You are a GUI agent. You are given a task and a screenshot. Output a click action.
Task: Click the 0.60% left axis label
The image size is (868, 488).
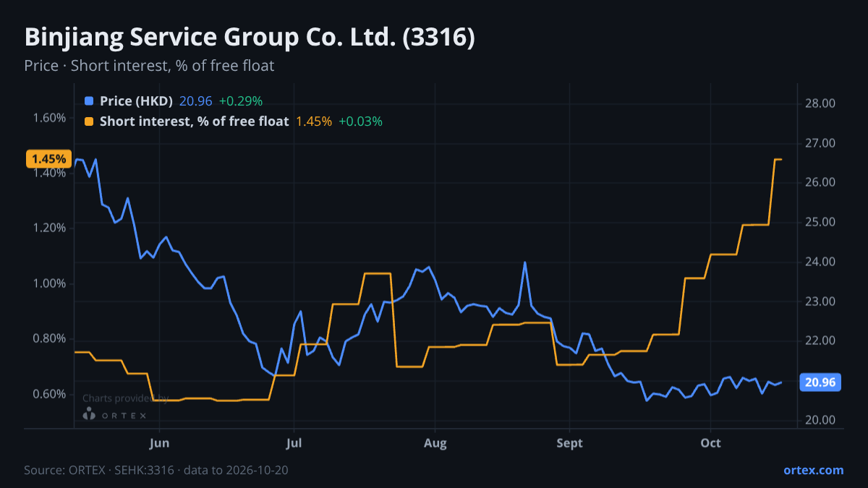tap(49, 394)
